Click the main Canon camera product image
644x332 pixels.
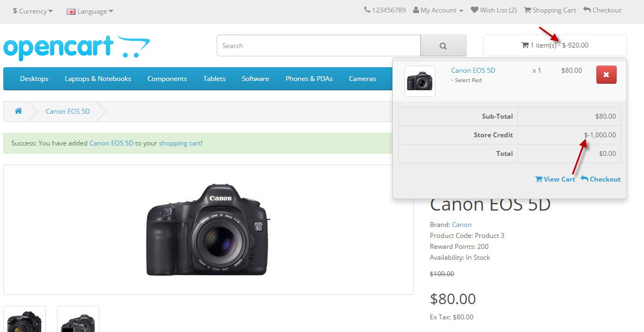(x=208, y=229)
